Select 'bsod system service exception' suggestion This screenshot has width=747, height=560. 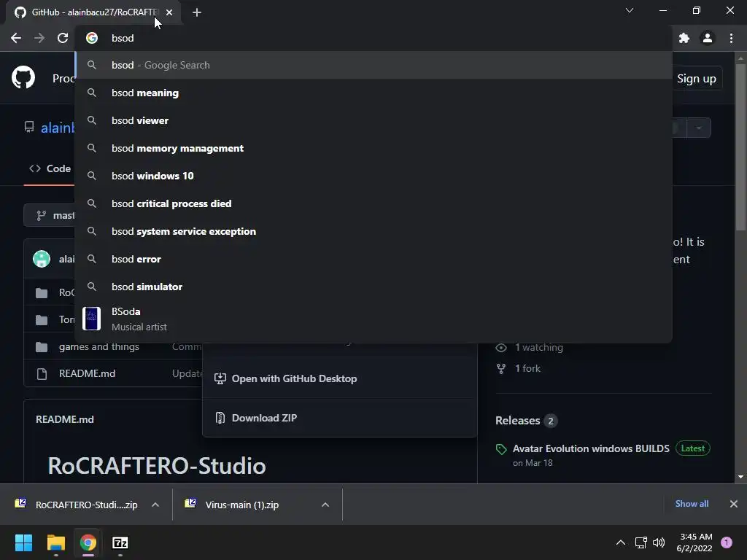(373, 231)
